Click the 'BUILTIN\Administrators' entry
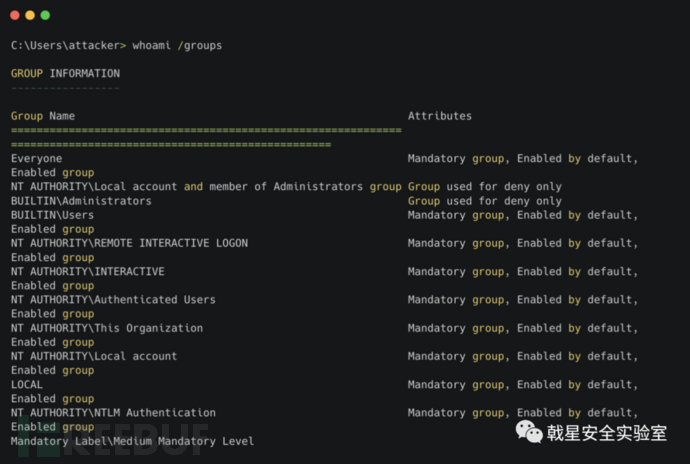The height and width of the screenshot is (464, 690). [x=81, y=201]
